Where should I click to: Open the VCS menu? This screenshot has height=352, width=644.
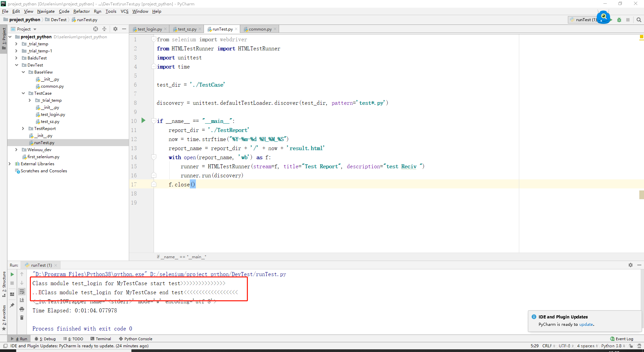(124, 11)
